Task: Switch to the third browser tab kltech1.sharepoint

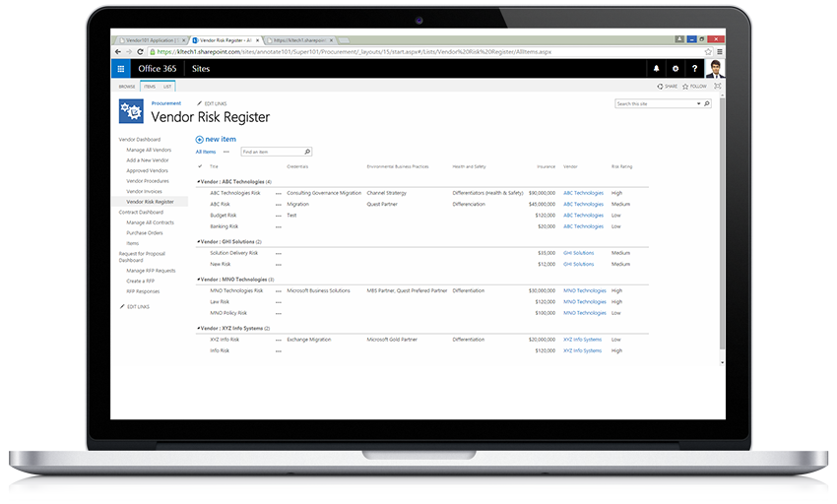Action: 299,40
